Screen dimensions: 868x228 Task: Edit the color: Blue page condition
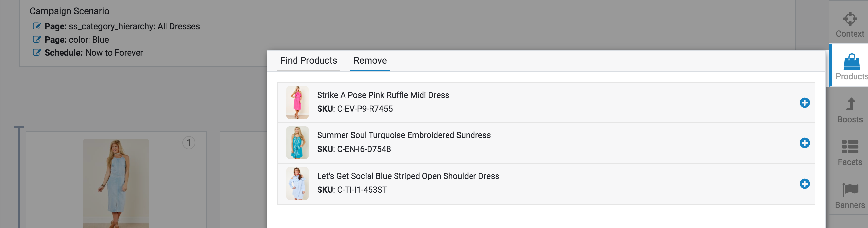point(37,40)
